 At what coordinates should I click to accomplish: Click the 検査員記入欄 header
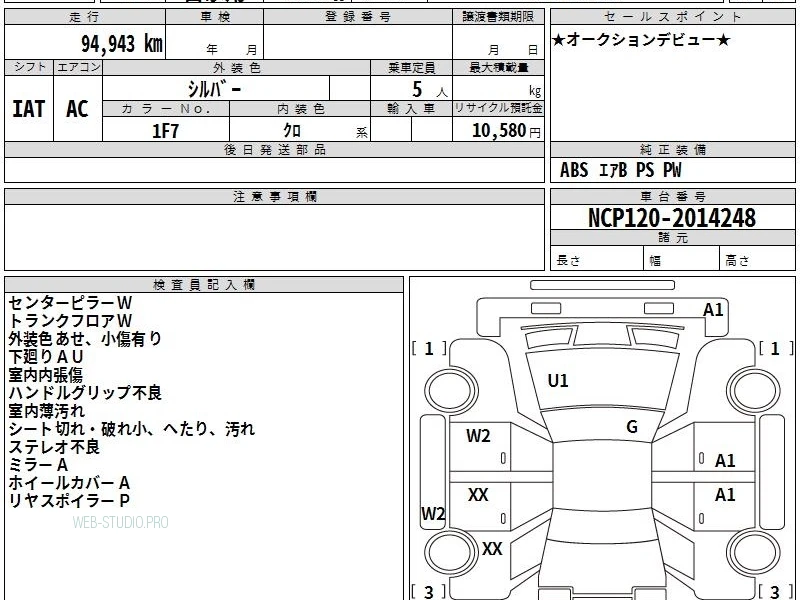click(204, 285)
